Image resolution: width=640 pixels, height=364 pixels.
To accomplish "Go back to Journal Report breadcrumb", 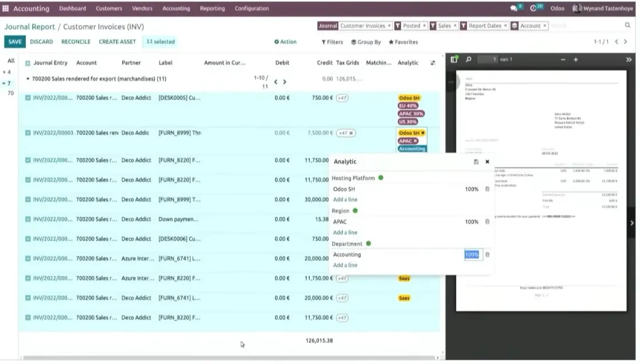I will pos(29,27).
